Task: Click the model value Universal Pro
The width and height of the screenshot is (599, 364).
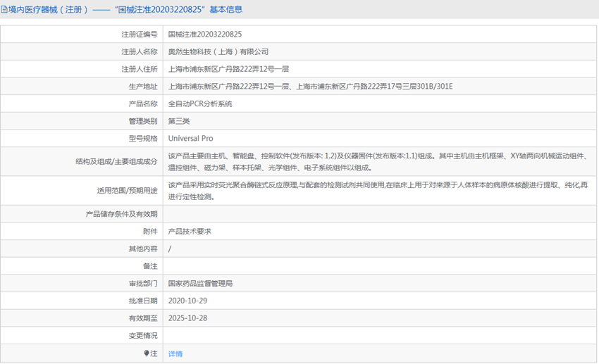Action: tap(191, 139)
